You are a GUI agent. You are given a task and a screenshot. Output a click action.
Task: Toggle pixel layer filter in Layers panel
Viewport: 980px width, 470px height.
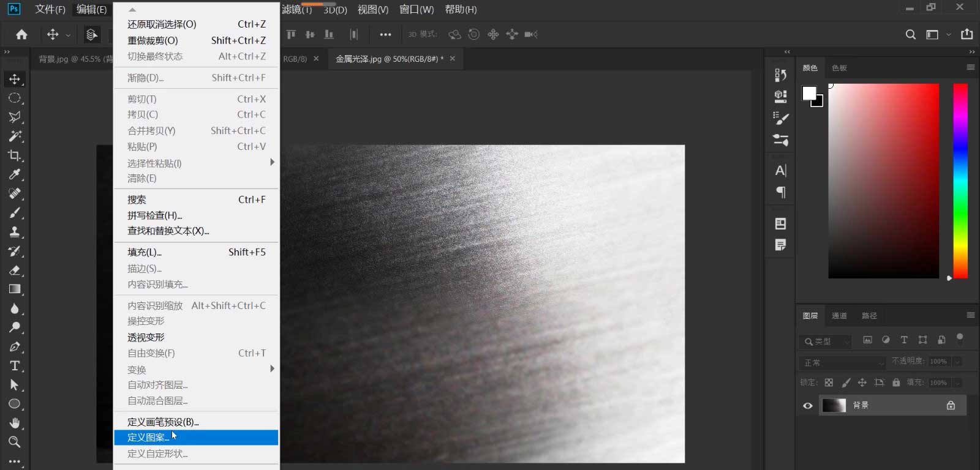(867, 340)
